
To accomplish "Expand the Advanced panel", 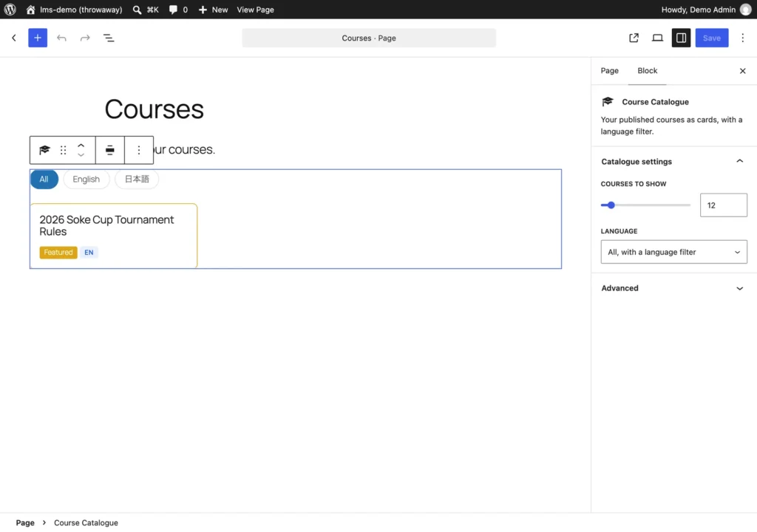I will [x=674, y=288].
